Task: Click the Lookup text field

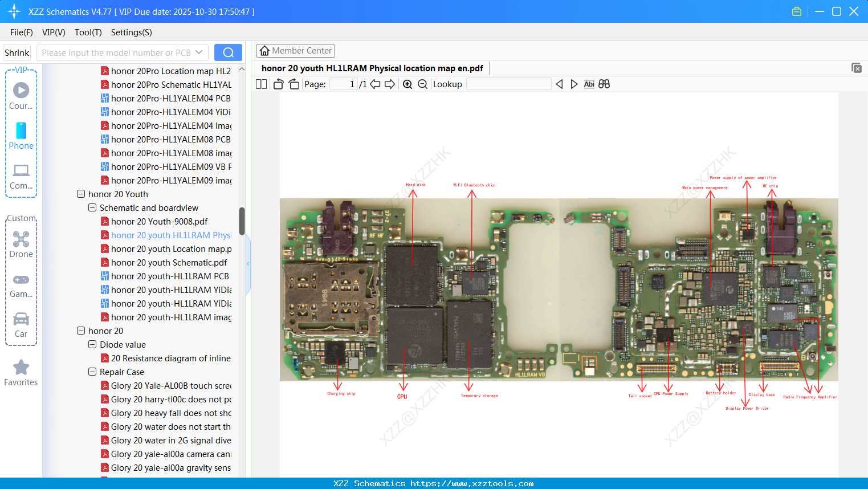Action: tap(508, 84)
